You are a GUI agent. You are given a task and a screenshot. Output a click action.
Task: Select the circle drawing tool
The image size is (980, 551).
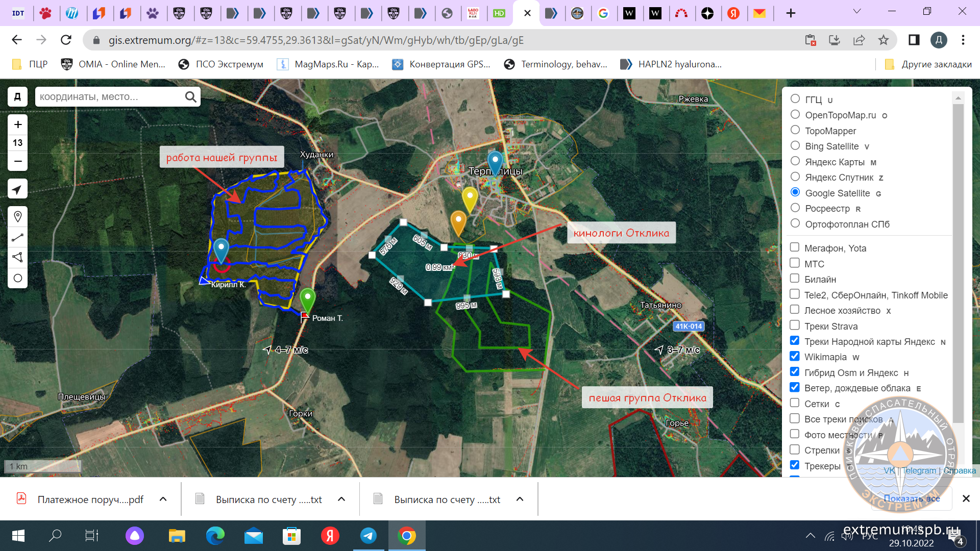coord(18,278)
